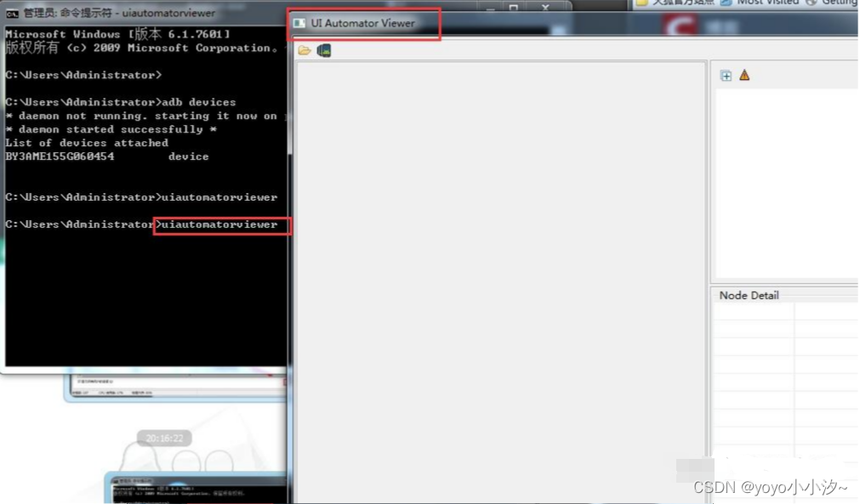Screen dimensions: 860x504
Task: Capture device screenshot with device icon
Action: [x=324, y=50]
